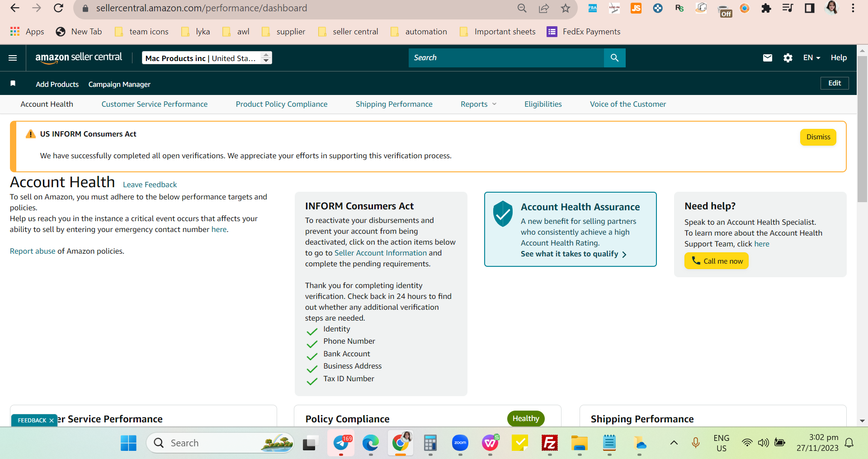Click the Healthy status badge
Viewport: 868px width, 459px height.
(x=526, y=419)
